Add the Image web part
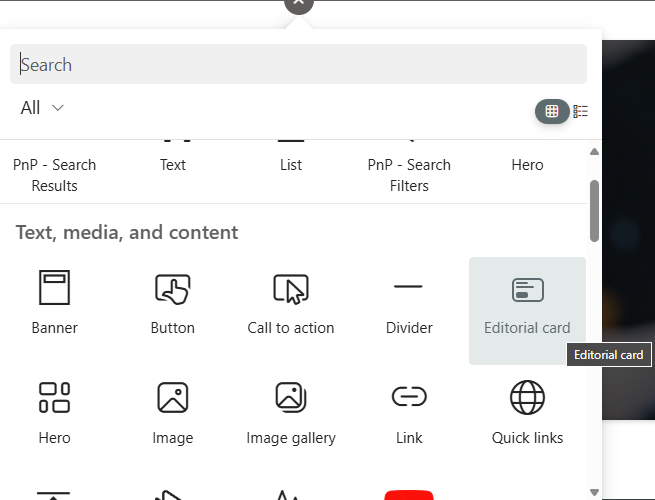 (x=173, y=414)
